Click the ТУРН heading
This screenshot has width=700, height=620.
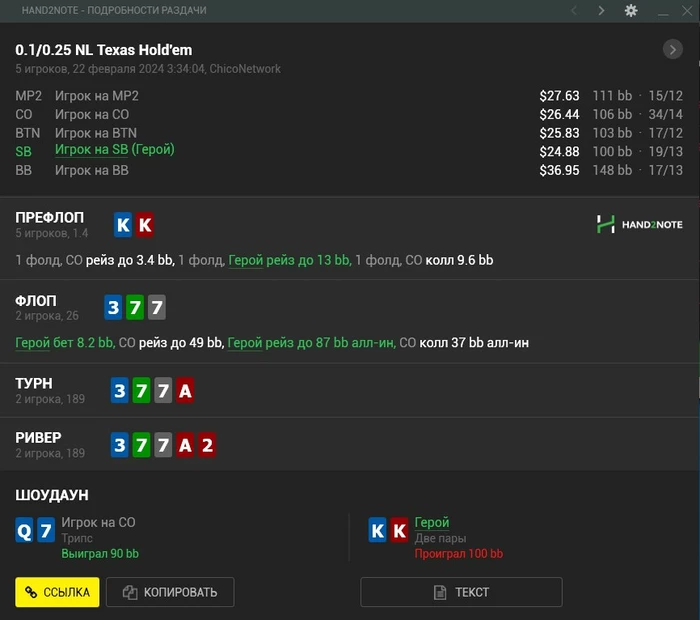pos(34,383)
